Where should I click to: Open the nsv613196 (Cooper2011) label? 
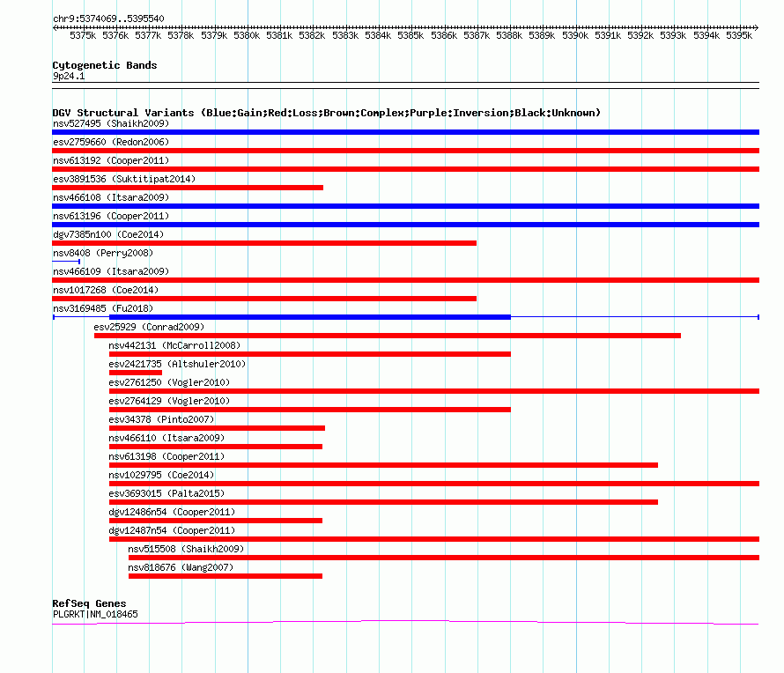tap(111, 216)
